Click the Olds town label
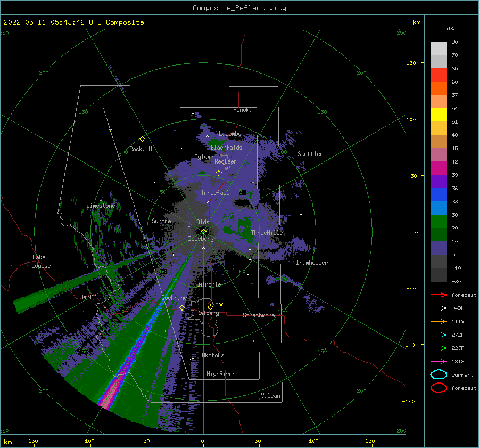 point(203,222)
